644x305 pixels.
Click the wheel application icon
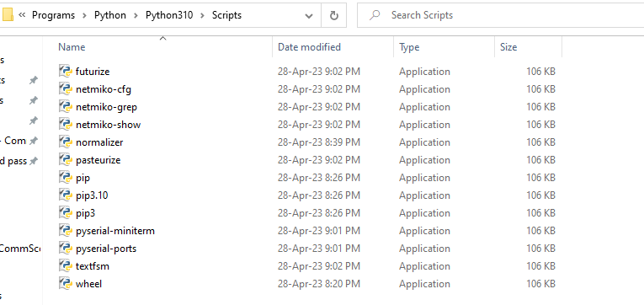coord(66,284)
